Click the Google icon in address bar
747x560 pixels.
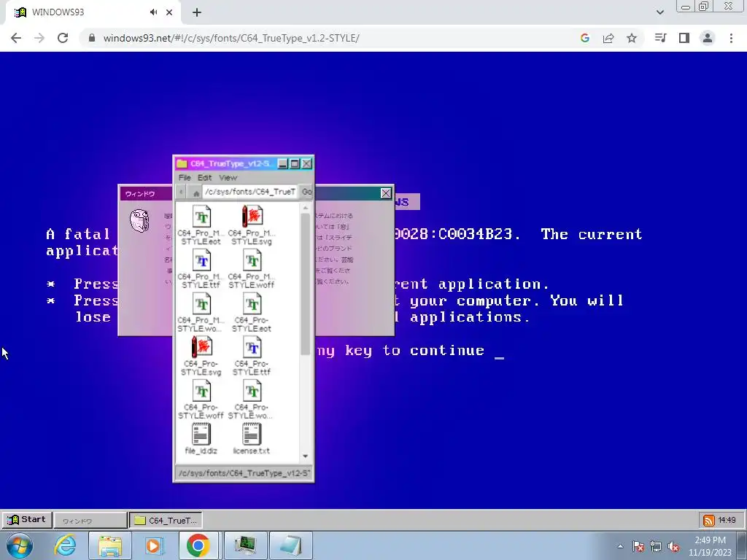[x=585, y=38]
